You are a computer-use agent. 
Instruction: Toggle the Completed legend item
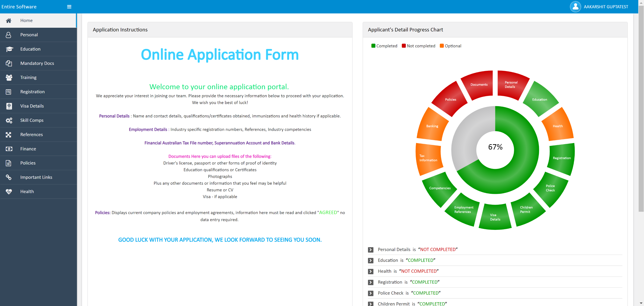click(384, 46)
